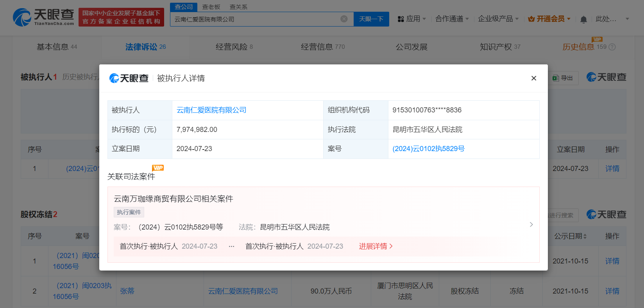
Task: Switch to the 查公司 search tab
Action: click(x=184, y=7)
